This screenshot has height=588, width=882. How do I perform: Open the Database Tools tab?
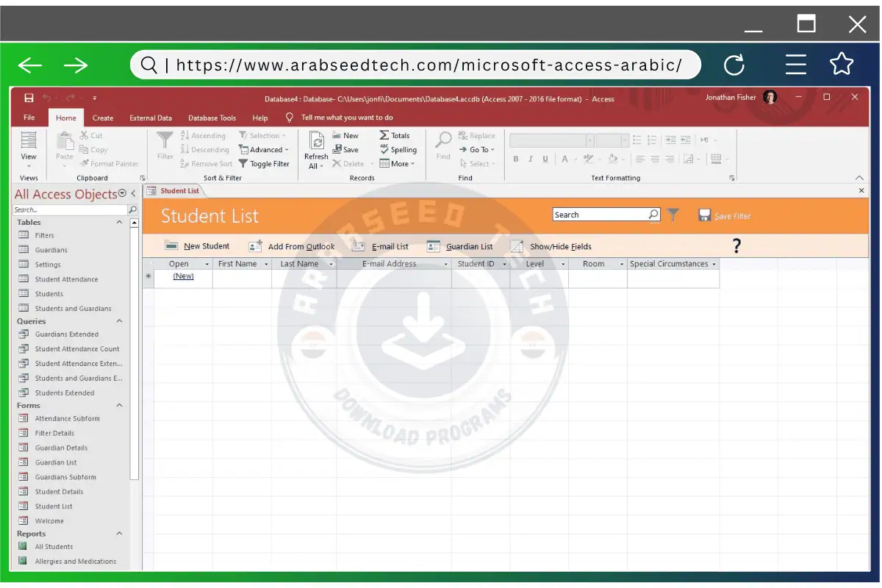click(212, 118)
